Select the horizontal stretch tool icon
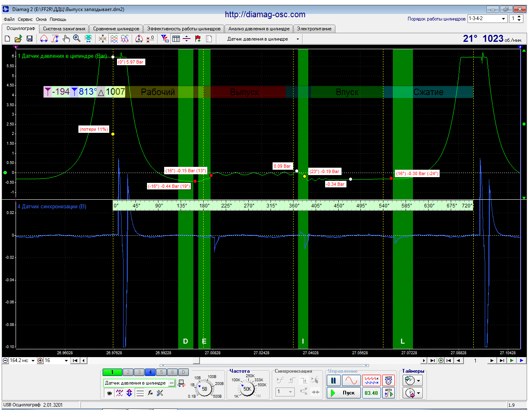Viewport: 532px width, 410px height. [44, 39]
